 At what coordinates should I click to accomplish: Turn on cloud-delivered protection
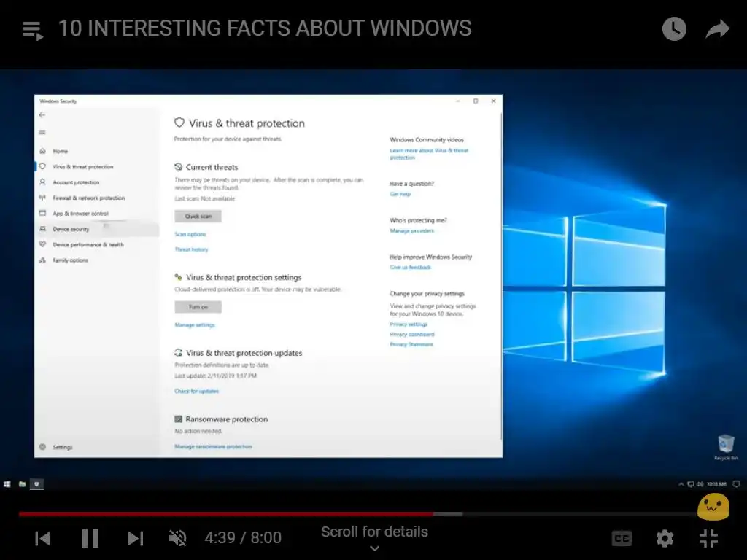point(198,307)
